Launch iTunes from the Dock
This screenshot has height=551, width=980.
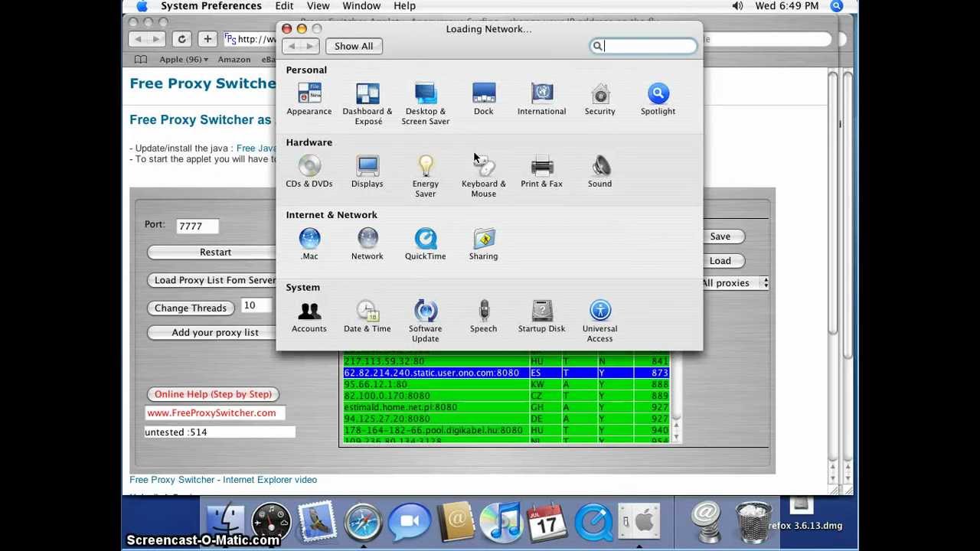(501, 522)
